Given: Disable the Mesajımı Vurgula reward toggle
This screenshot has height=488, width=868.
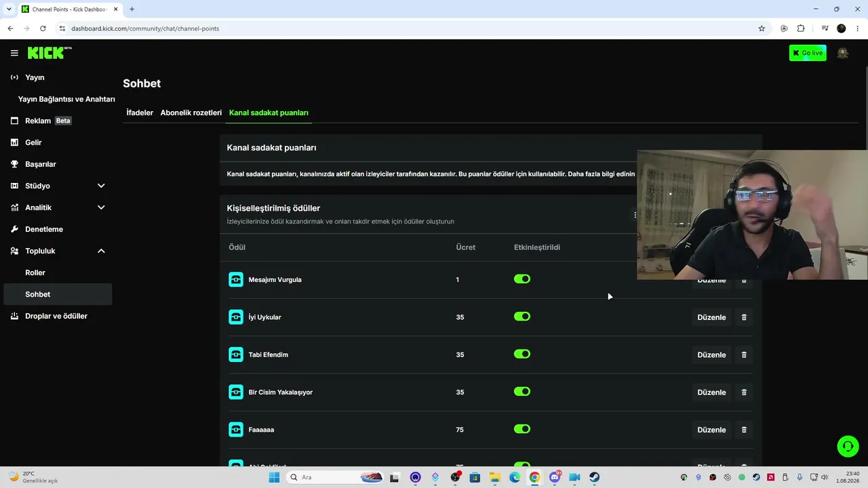Looking at the screenshot, I should [522, 279].
